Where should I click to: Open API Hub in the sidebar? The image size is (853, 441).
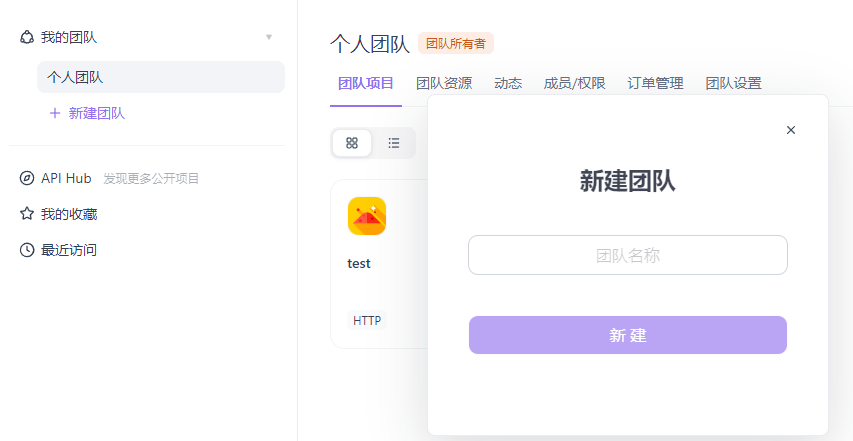[66, 178]
